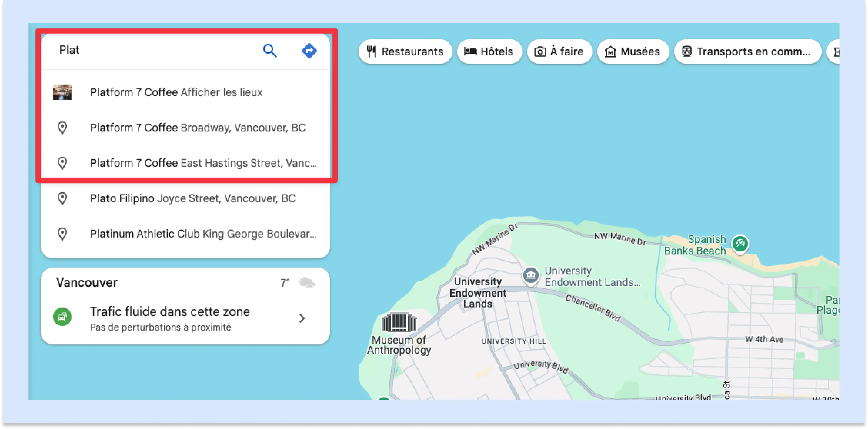The width and height of the screenshot is (868, 429).
Task: Click the Museum of Anthropology landmark icon
Action: click(x=399, y=323)
